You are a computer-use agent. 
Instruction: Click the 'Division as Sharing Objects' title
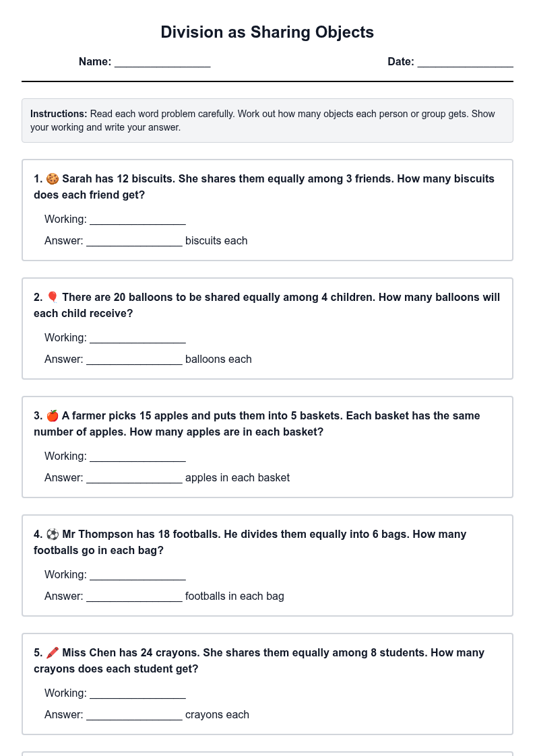(267, 32)
